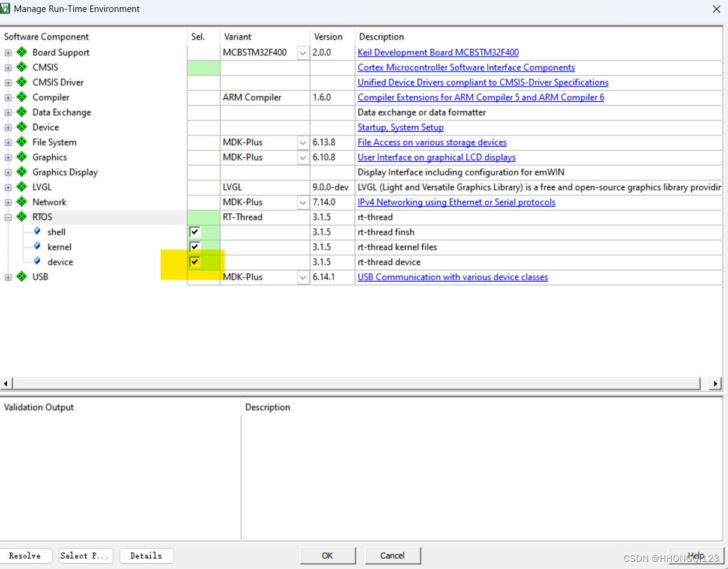Open File System MDK-Plus variant dropdown

click(303, 143)
